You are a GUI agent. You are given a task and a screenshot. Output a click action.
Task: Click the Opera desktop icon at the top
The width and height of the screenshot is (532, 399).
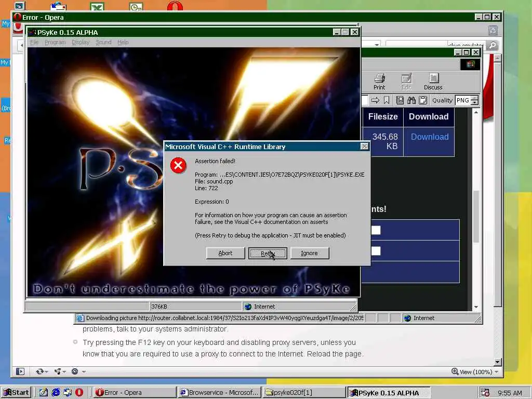pyautogui.click(x=175, y=6)
